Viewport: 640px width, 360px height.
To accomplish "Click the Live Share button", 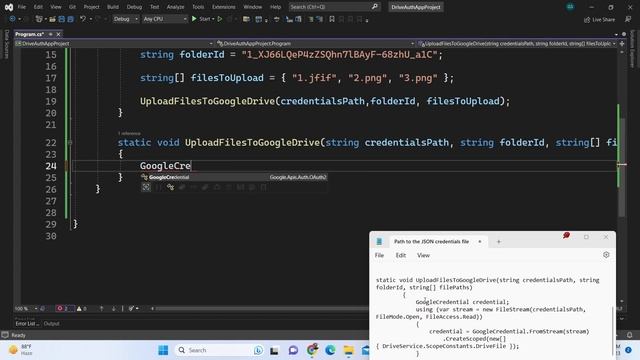I will pos(599,20).
